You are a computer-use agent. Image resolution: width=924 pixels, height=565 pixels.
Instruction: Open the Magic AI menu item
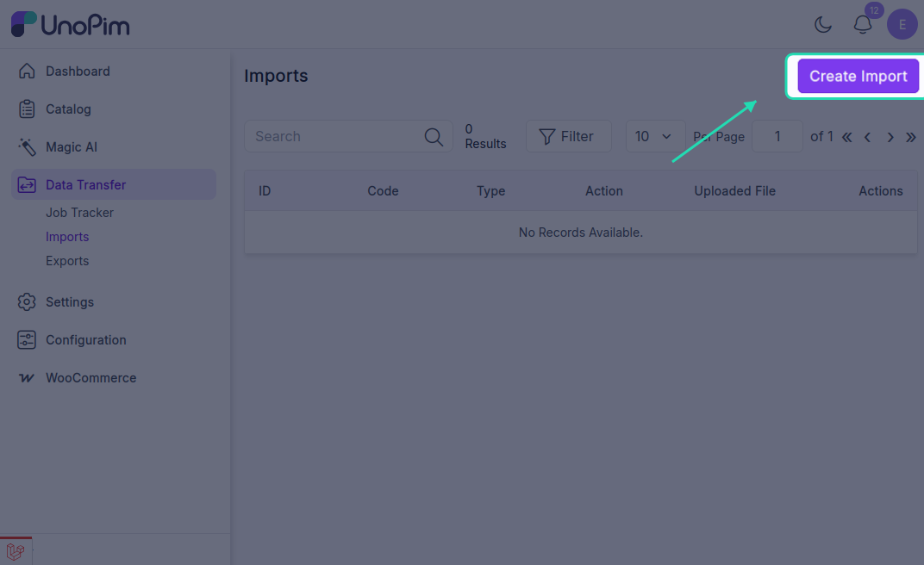click(72, 147)
